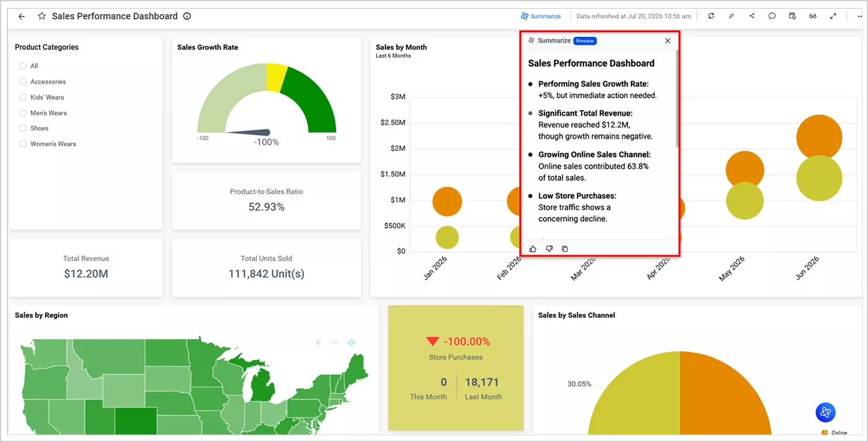Image resolution: width=868 pixels, height=442 pixels.
Task: Give thumbs down to the summary
Action: coord(549,249)
